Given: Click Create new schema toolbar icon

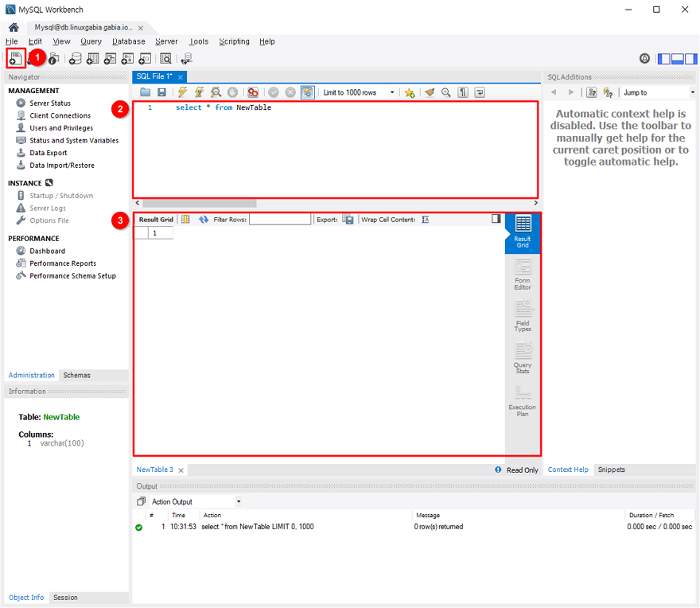Looking at the screenshot, I should coord(76,59).
